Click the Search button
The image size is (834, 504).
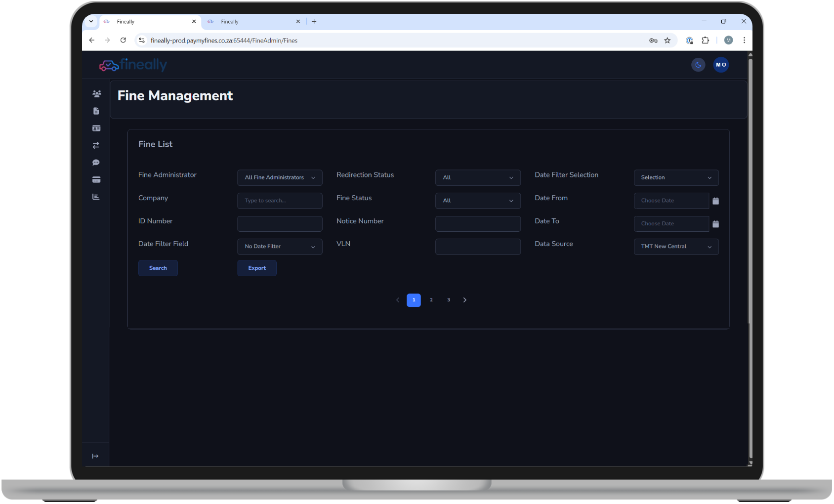click(x=158, y=268)
